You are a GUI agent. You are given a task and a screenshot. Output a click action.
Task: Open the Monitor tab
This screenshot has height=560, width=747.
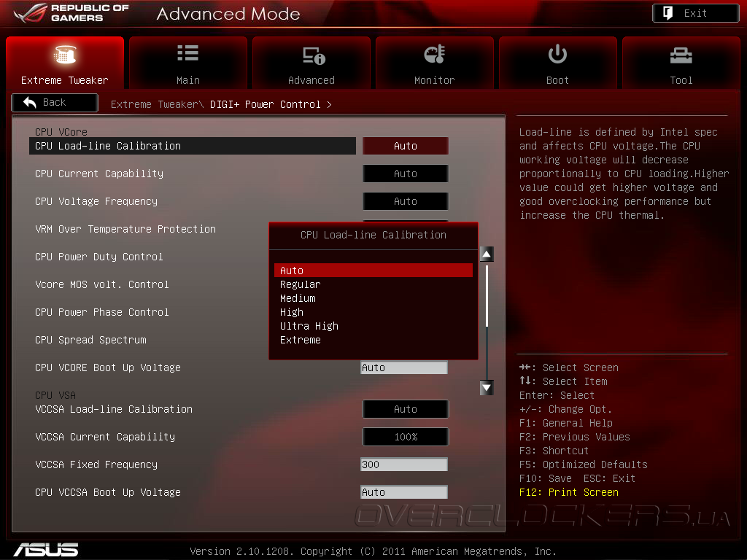point(435,63)
